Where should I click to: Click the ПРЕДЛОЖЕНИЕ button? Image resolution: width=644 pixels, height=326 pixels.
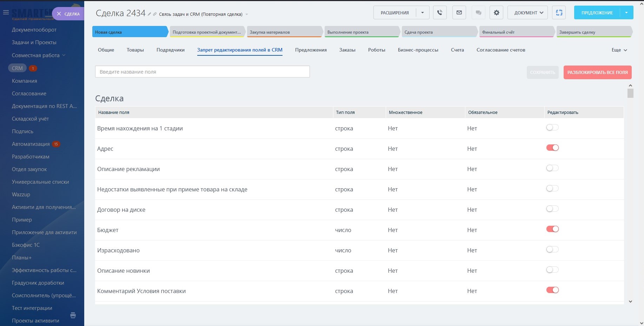597,13
